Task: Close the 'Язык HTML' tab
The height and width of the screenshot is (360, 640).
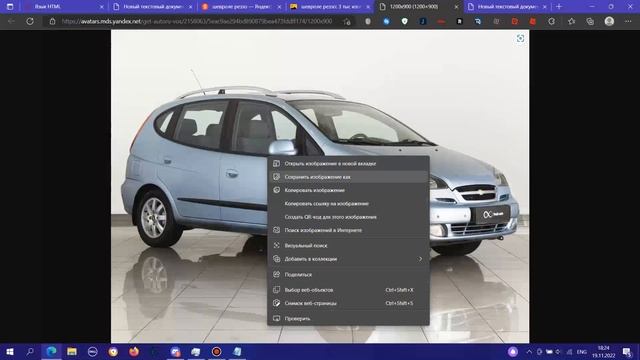Action: point(102,7)
